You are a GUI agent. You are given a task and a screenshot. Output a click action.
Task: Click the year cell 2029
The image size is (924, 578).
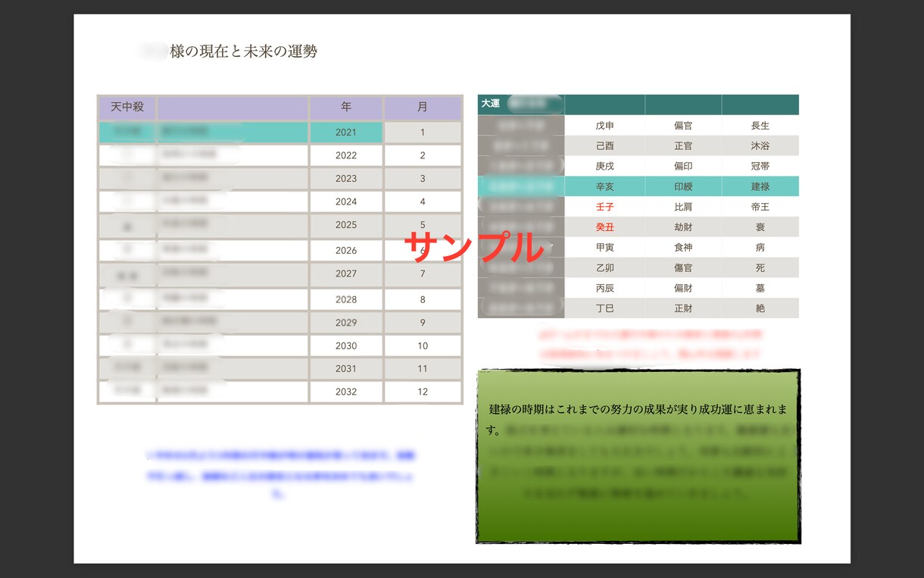(346, 323)
